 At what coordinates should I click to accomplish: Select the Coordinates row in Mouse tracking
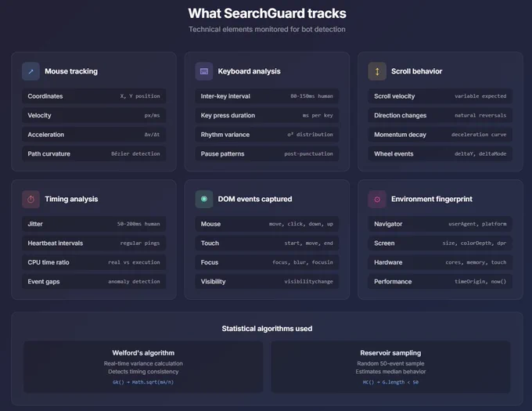point(94,96)
